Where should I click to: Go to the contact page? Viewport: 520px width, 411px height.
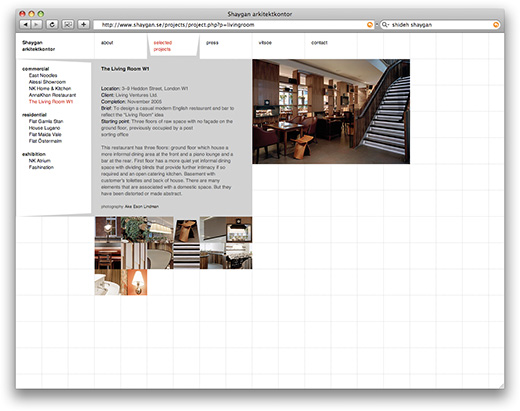pyautogui.click(x=319, y=43)
